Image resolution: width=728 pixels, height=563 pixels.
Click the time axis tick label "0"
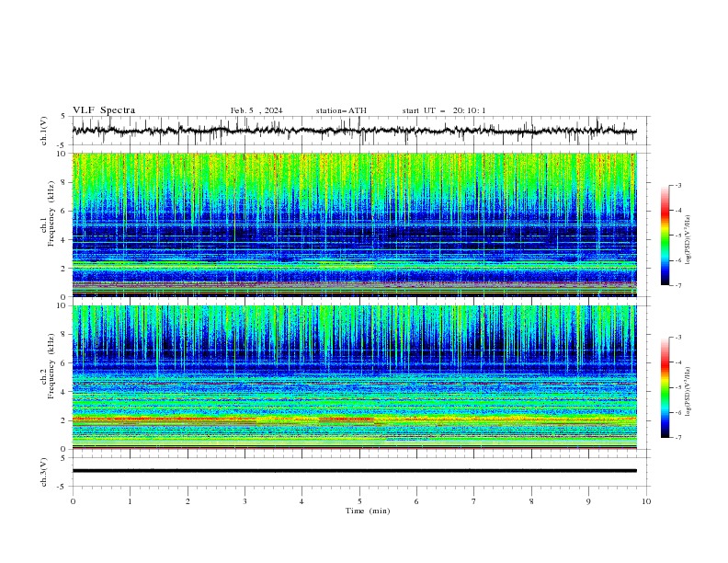pyautogui.click(x=73, y=501)
